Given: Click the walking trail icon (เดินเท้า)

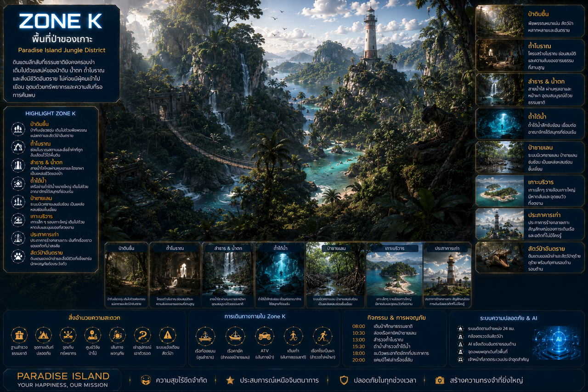Looking at the screenshot, I should 293,336.
